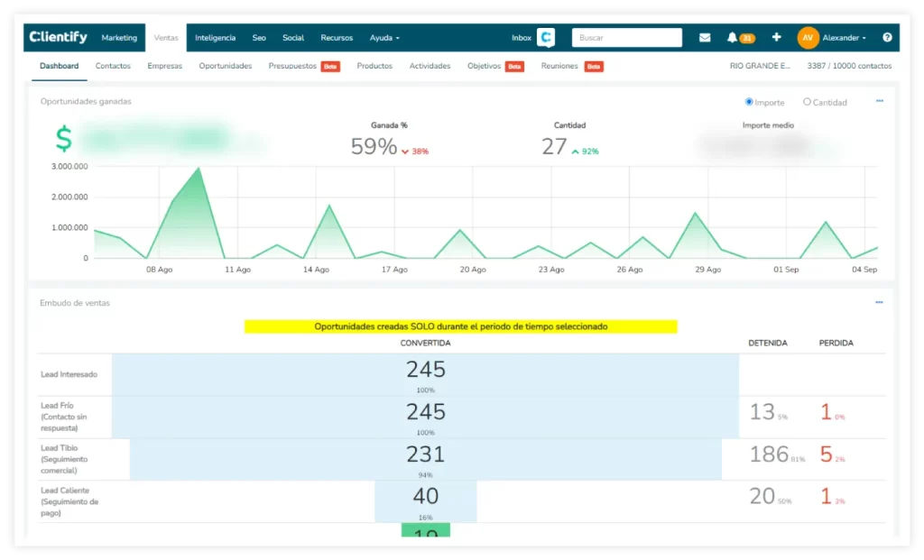The width and height of the screenshot is (924, 560).
Task: Select the Cantidad radio button
Action: coord(807,102)
